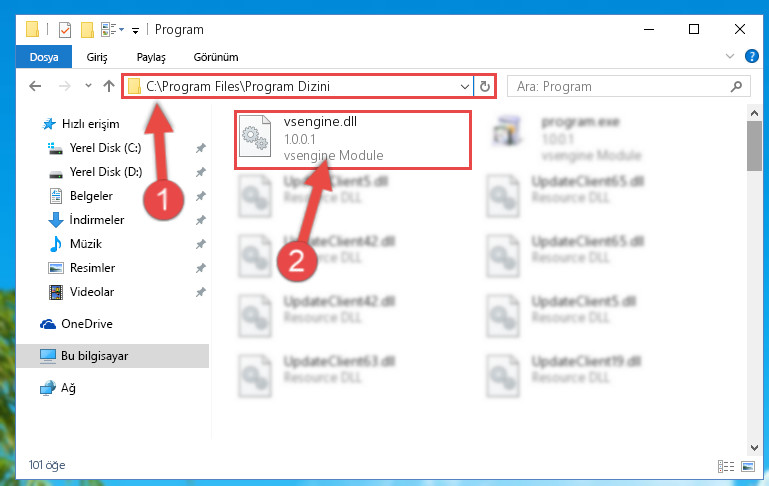Unpin Belgeler from quick access
The height and width of the screenshot is (486, 769).
pyautogui.click(x=201, y=196)
